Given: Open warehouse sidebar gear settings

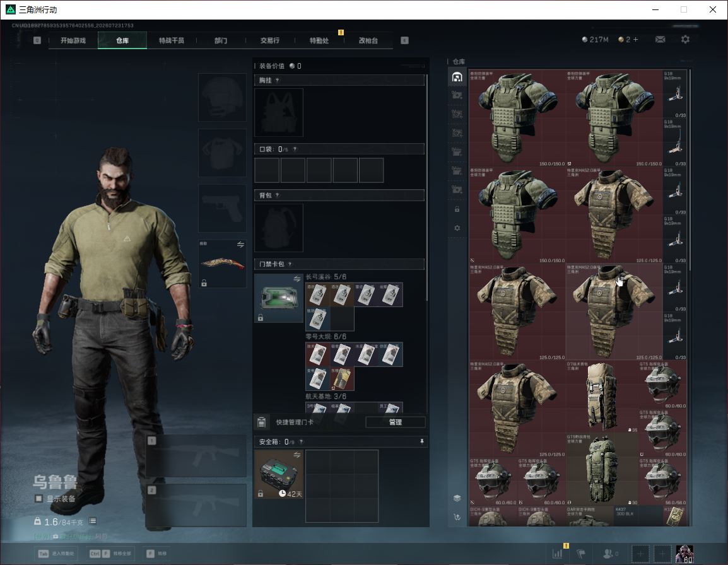Looking at the screenshot, I should (457, 228).
